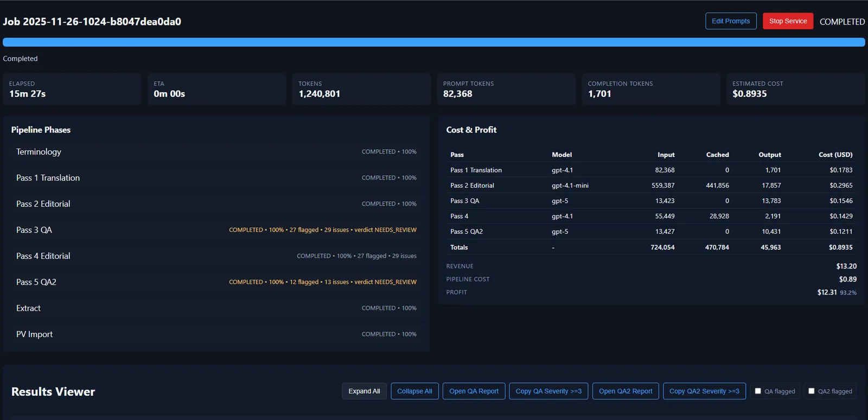
Task: Stop the service with the red button
Action: click(x=788, y=21)
